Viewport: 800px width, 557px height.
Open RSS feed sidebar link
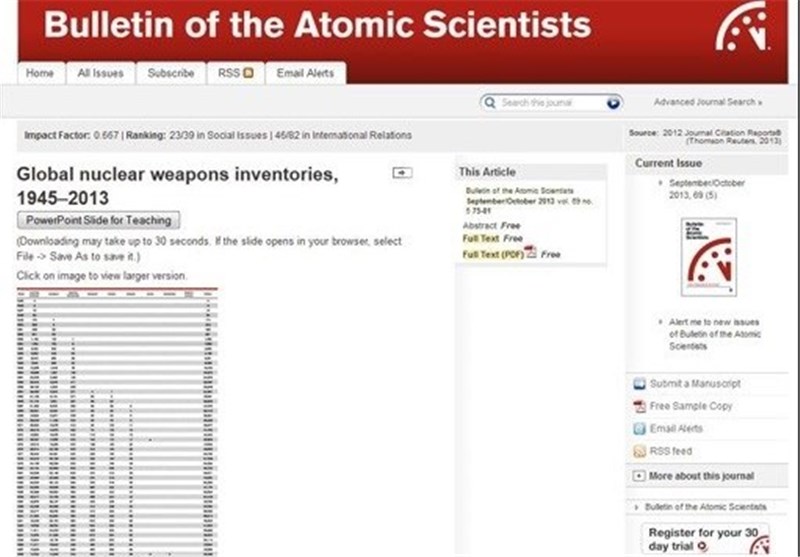(670, 451)
